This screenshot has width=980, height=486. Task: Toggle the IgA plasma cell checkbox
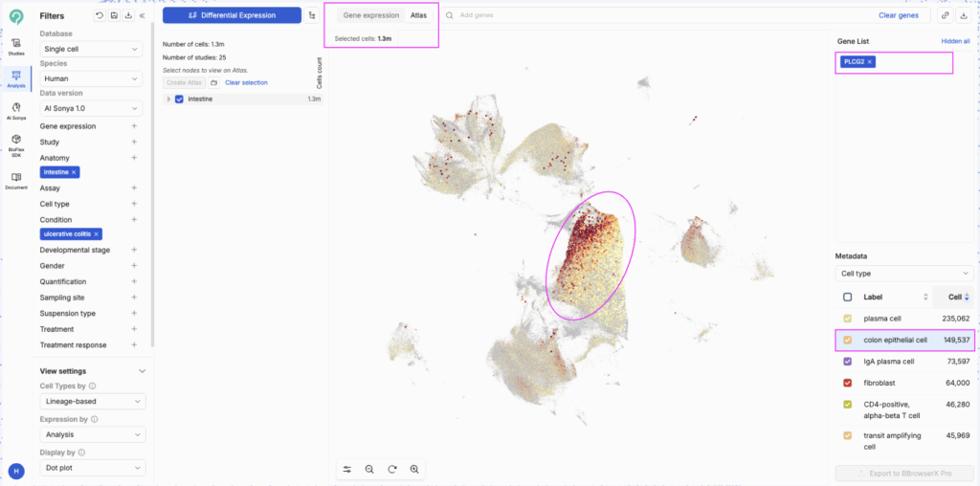(847, 362)
